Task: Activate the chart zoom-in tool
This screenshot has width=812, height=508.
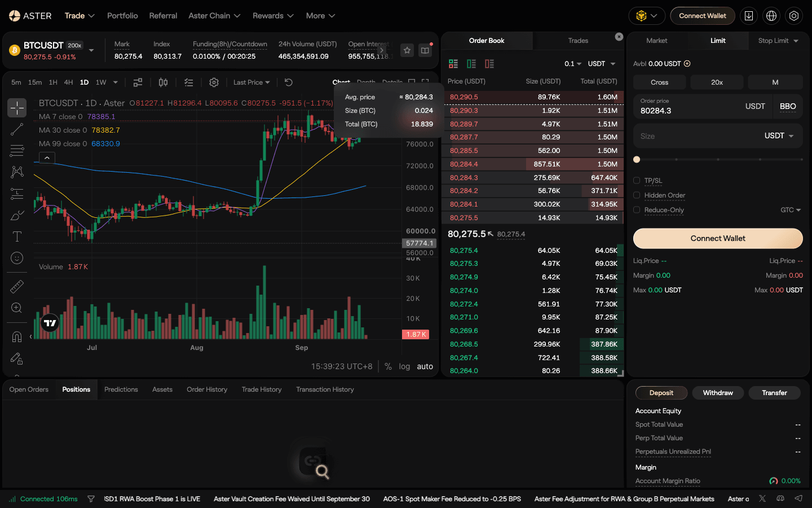Action: tap(17, 308)
